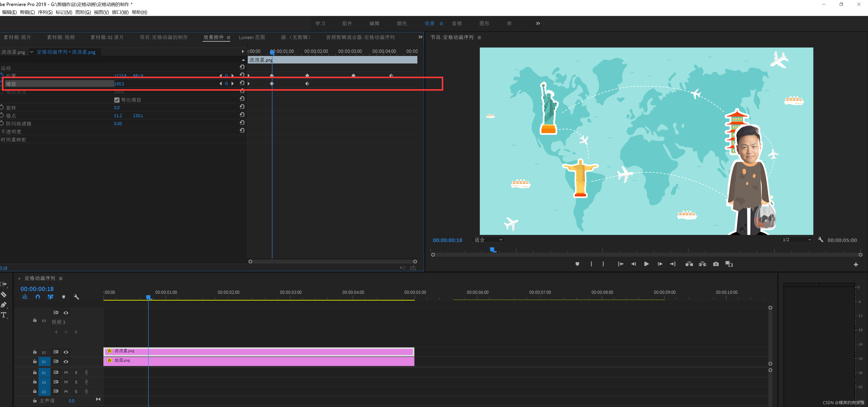Click the Play button in Program monitor

coord(646,264)
